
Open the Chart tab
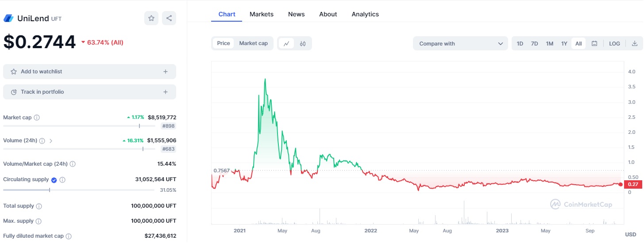point(227,14)
